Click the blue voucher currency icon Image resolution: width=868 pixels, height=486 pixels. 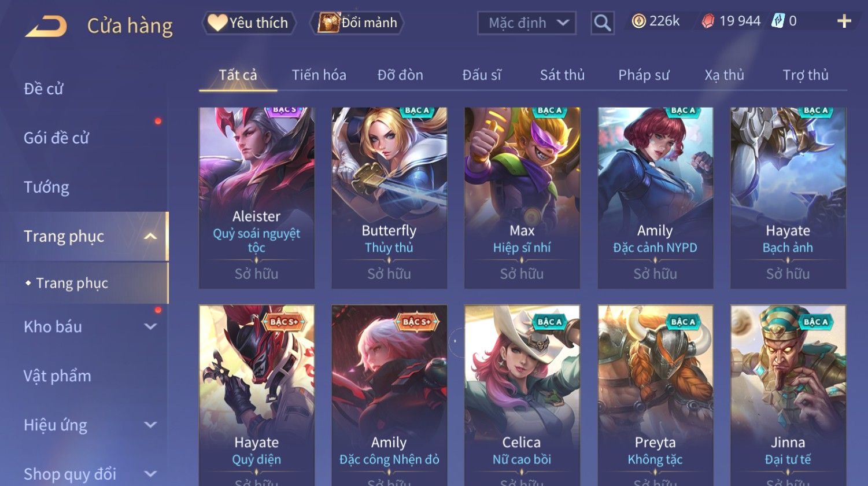tap(778, 21)
